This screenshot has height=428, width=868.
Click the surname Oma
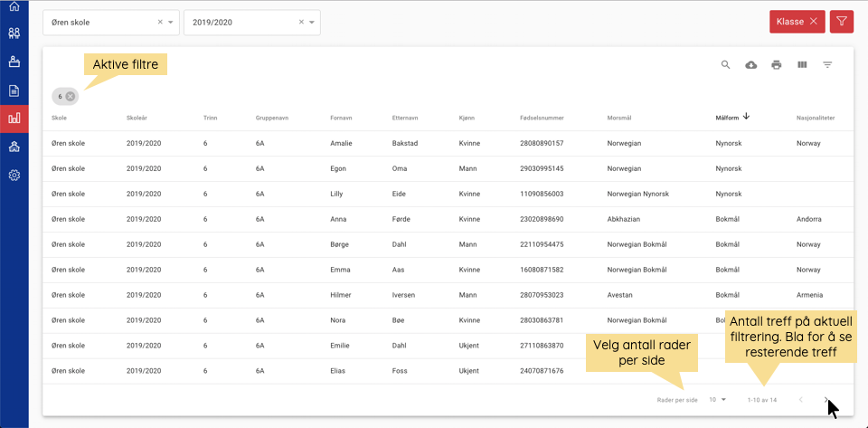399,169
